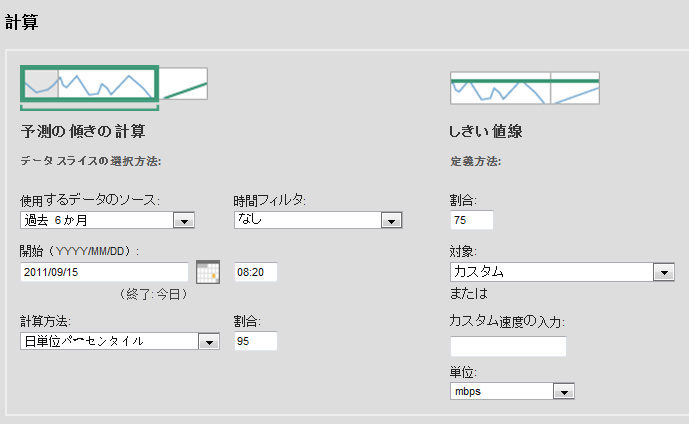
Task: Click the start time field showing 08:20
Action: 255,271
